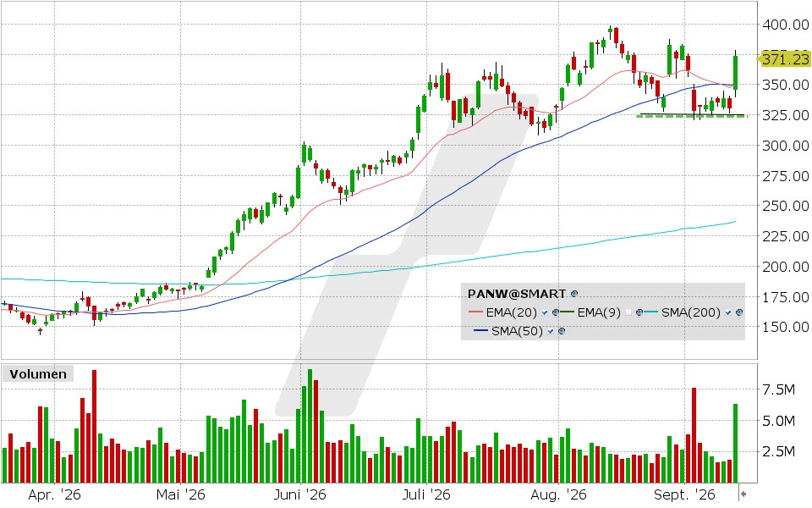Enable the EMA(9) checkbox
Screen dimensions: 812x508
point(628,312)
